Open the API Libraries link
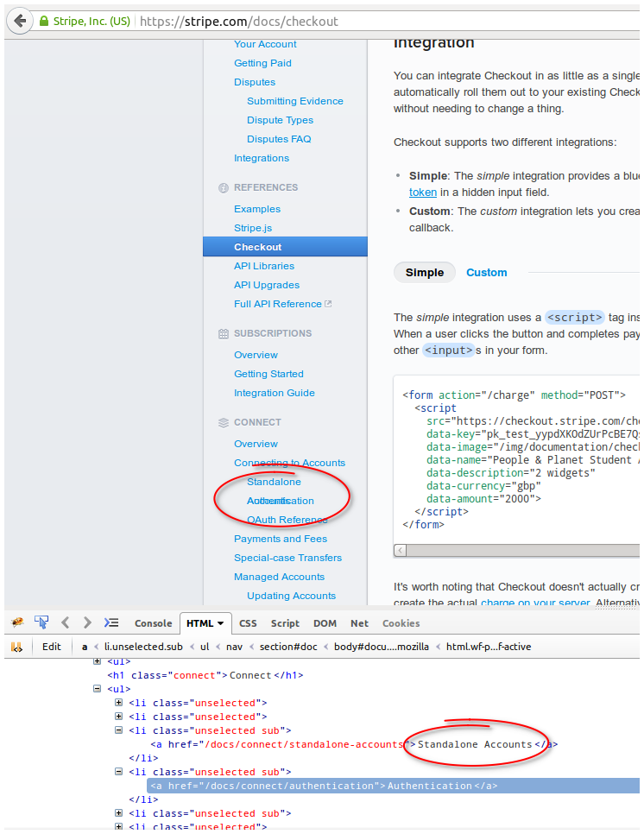Screen dimensions: 644x834 click(264, 266)
